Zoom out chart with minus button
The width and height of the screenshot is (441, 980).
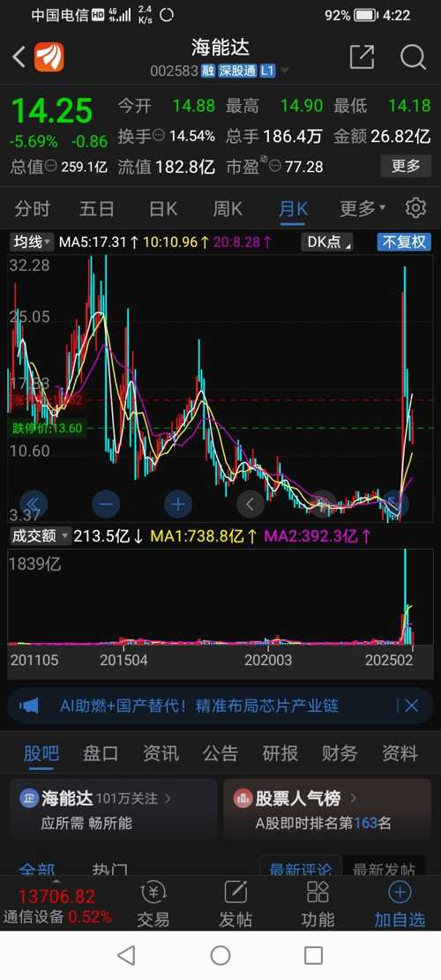[x=106, y=504]
